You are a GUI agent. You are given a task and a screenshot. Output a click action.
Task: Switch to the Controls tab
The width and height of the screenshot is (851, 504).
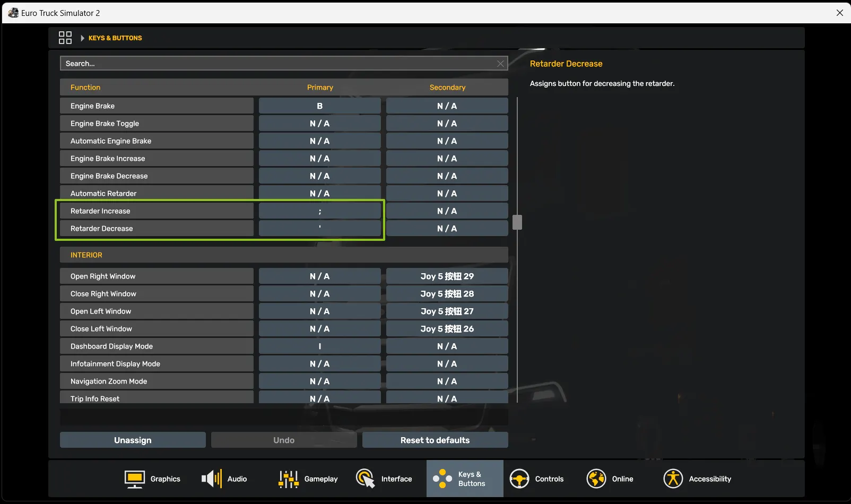(537, 479)
